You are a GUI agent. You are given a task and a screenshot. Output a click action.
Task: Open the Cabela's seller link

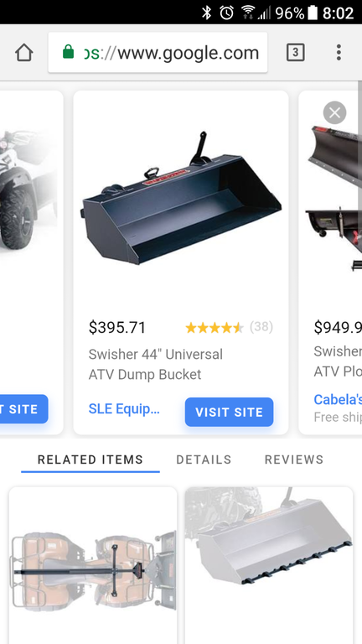click(x=338, y=399)
